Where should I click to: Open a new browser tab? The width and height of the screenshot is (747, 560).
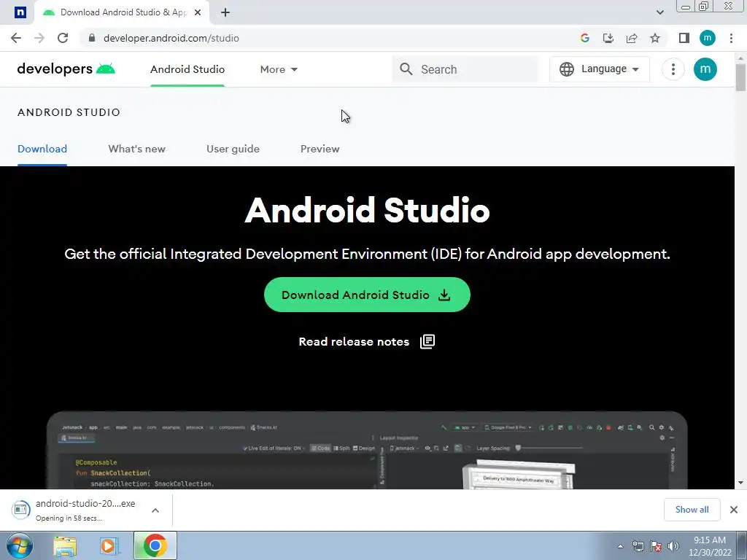coord(225,12)
